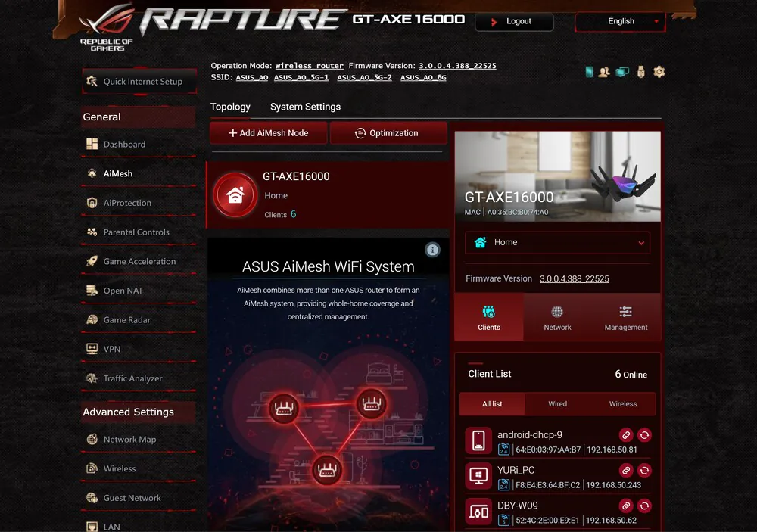Click the Quick Internet Setup icon
The width and height of the screenshot is (757, 532).
tap(92, 81)
